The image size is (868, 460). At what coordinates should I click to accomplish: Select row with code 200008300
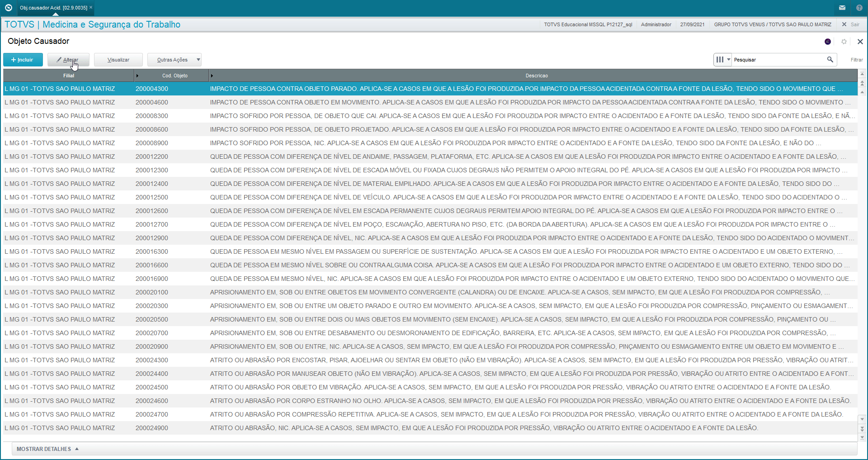(x=430, y=116)
